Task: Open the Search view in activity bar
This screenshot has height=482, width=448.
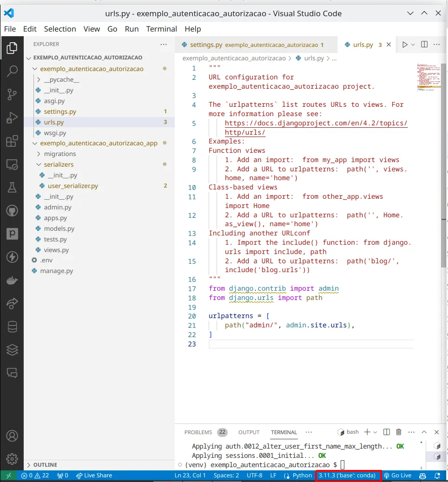Action: pyautogui.click(x=12, y=71)
